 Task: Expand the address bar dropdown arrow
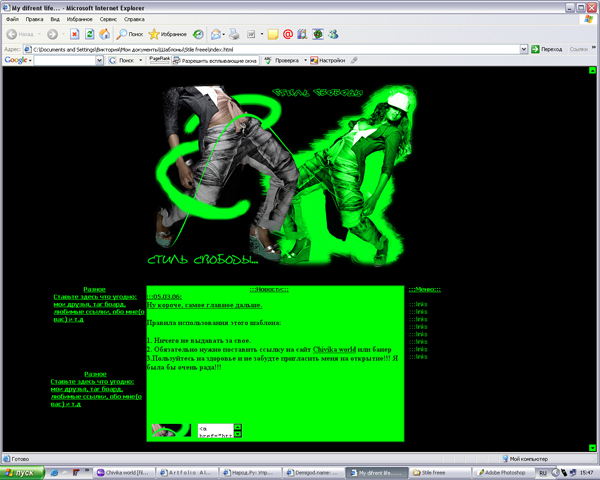click(524, 49)
